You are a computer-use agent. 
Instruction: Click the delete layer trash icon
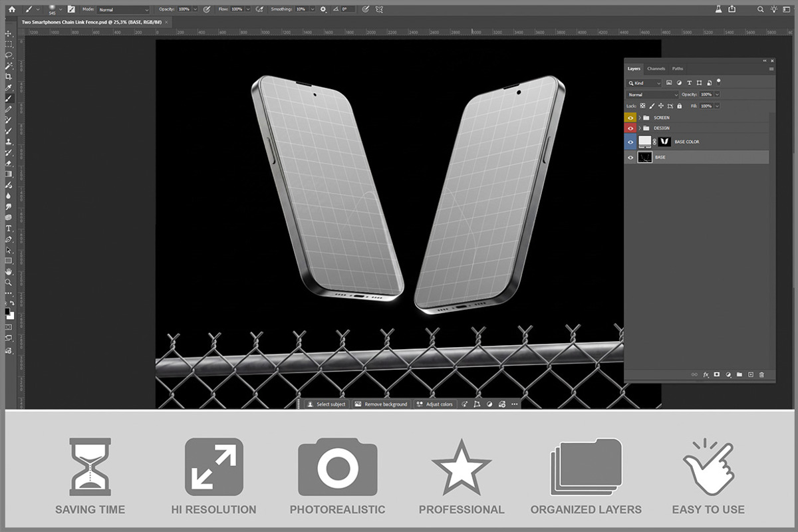pos(761,375)
